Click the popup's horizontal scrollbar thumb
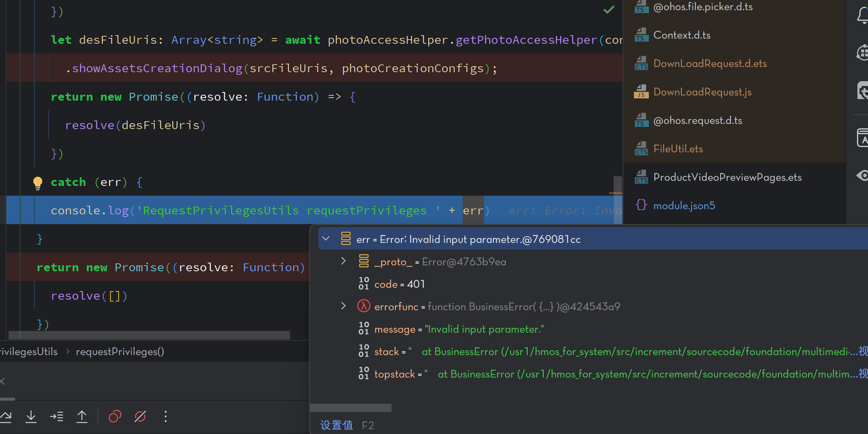 (x=351, y=408)
